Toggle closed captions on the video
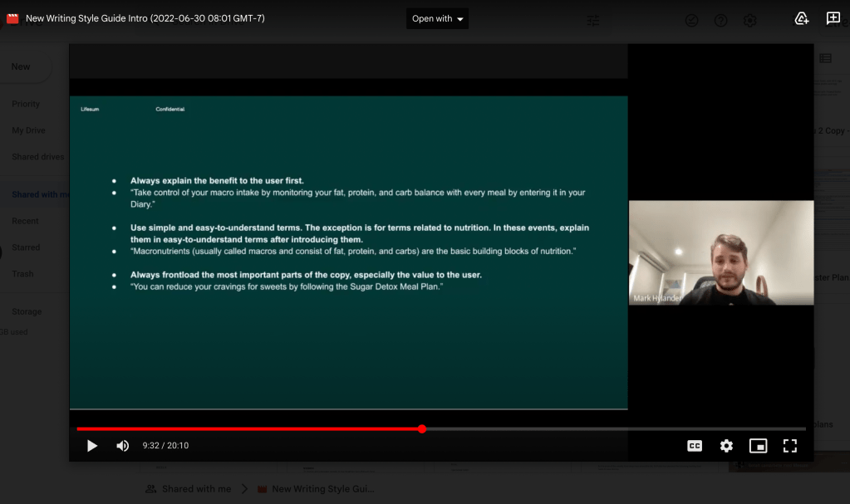The height and width of the screenshot is (504, 850). [x=695, y=446]
